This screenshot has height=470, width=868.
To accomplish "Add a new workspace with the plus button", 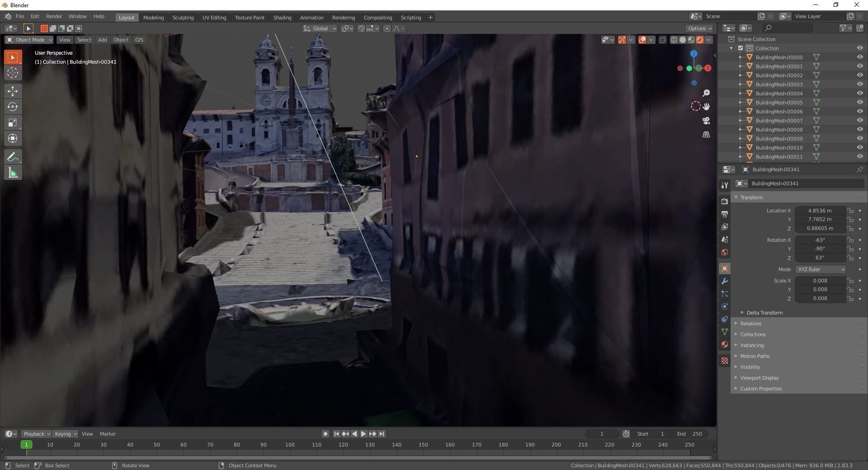I will [430, 18].
